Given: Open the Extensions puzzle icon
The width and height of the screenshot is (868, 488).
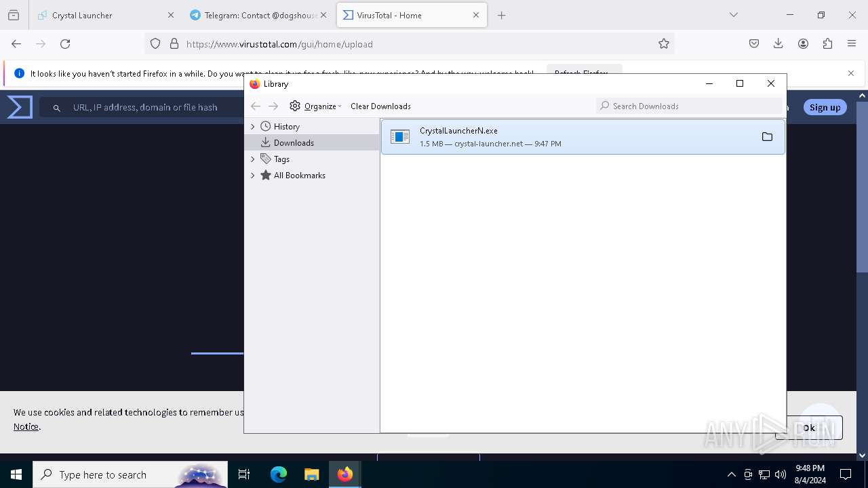Looking at the screenshot, I should (827, 43).
